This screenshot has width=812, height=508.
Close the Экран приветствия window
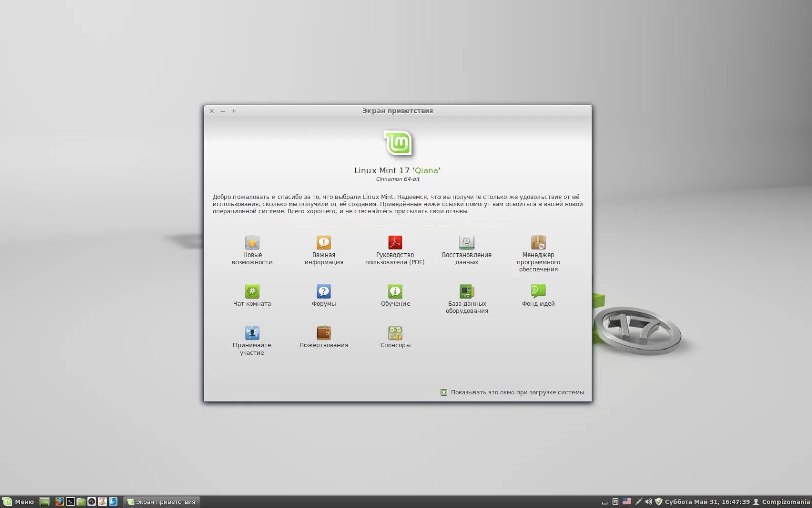click(x=212, y=111)
